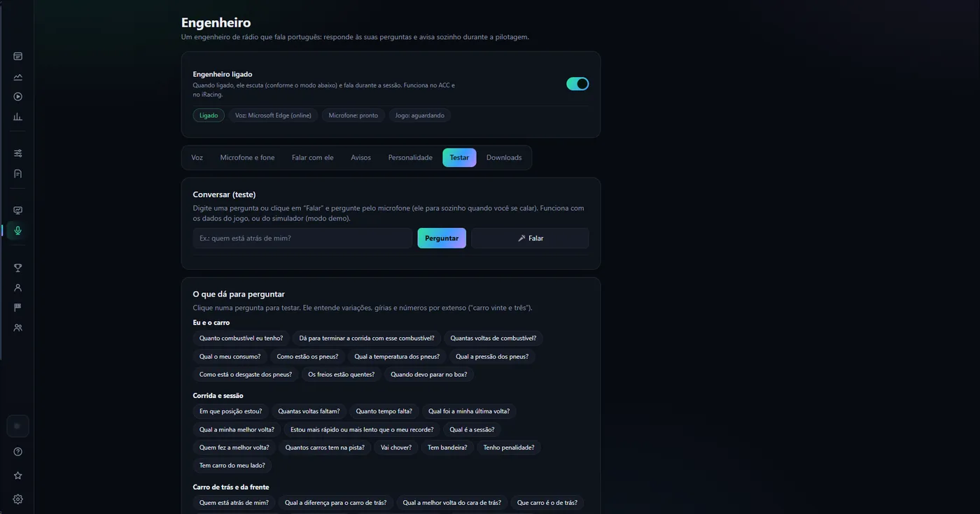Image resolution: width=980 pixels, height=514 pixels.
Task: Select the microphone engineer icon in sidebar
Action: point(17,231)
